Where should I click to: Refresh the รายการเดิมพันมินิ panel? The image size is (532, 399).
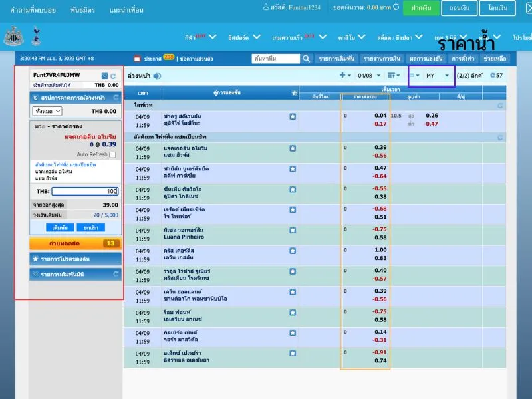pos(116,274)
